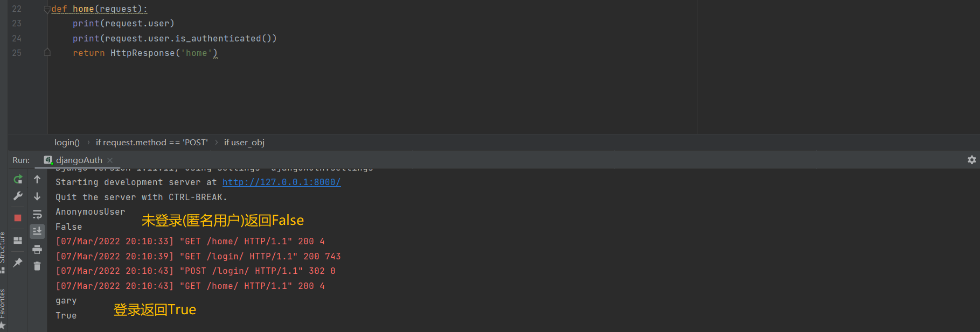Image resolution: width=980 pixels, height=332 pixels.
Task: Click the login() breadcrumb
Action: [67, 143]
